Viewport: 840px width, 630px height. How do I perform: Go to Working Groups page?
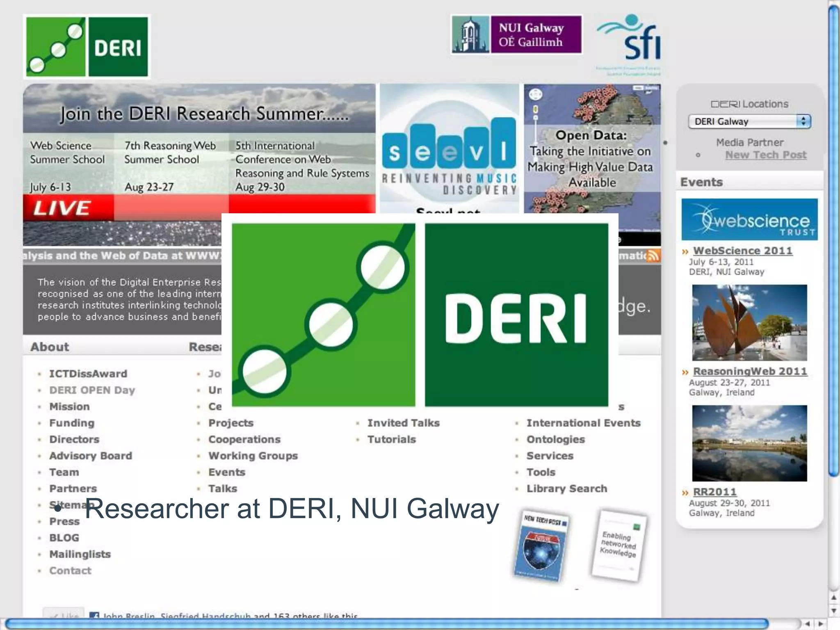point(253,456)
